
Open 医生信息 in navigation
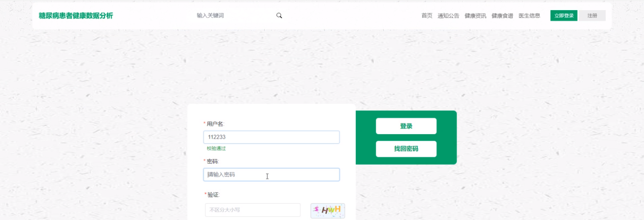point(529,16)
